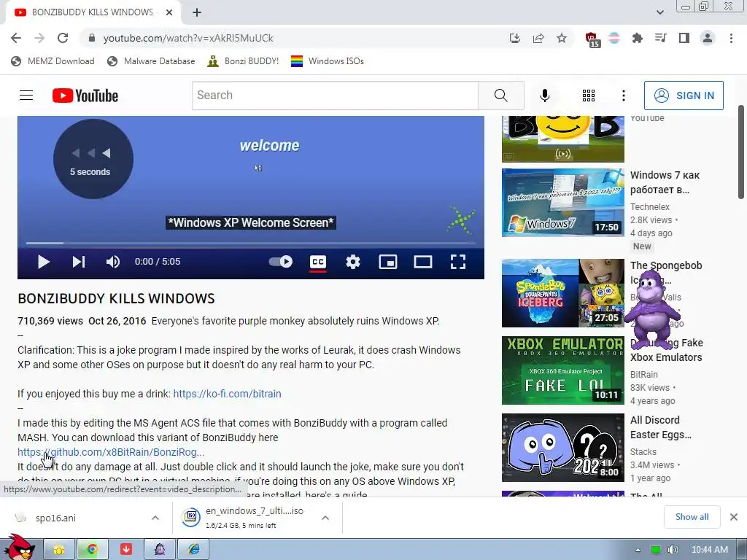
Task: Seek on the video progress bar
Action: click(x=251, y=243)
